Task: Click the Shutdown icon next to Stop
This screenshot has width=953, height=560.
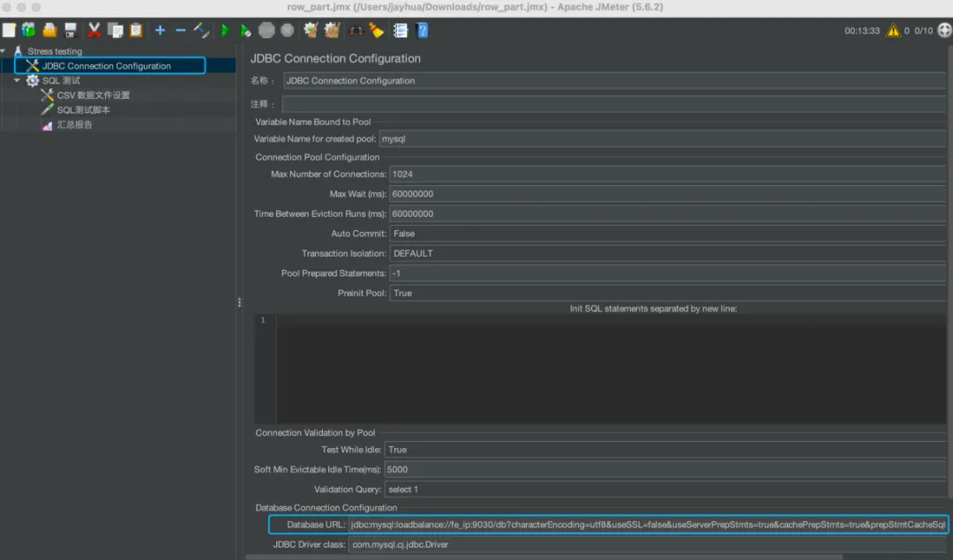Action: pos(288,30)
